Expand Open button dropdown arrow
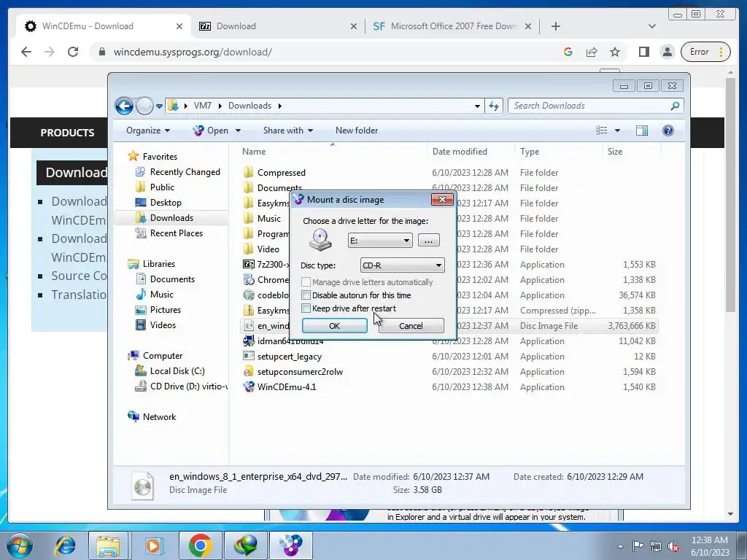The height and width of the screenshot is (560, 747). pyautogui.click(x=239, y=131)
